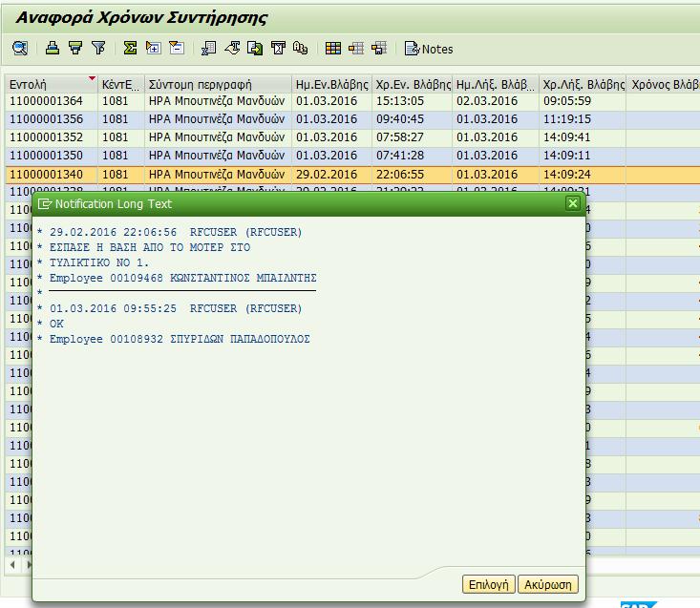
Task: Click time 22:06:55 cell
Action: point(412,174)
